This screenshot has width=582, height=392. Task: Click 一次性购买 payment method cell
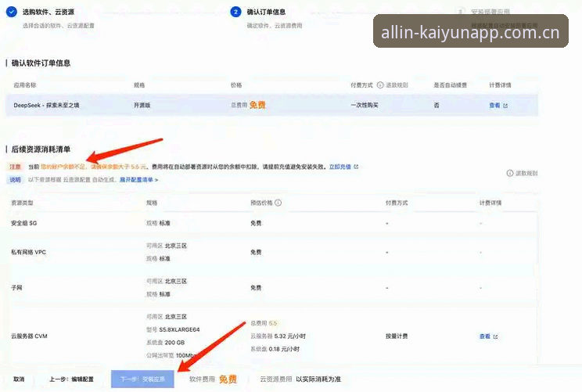pos(364,105)
